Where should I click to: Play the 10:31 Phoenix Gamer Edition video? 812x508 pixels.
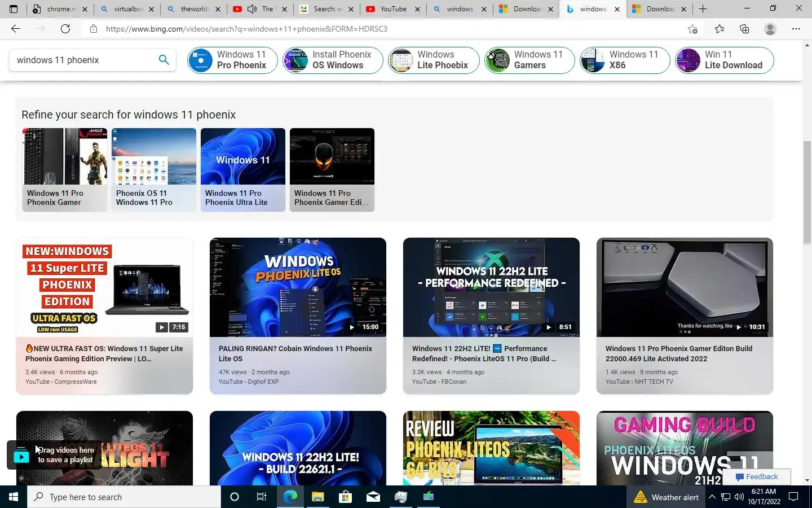click(685, 287)
